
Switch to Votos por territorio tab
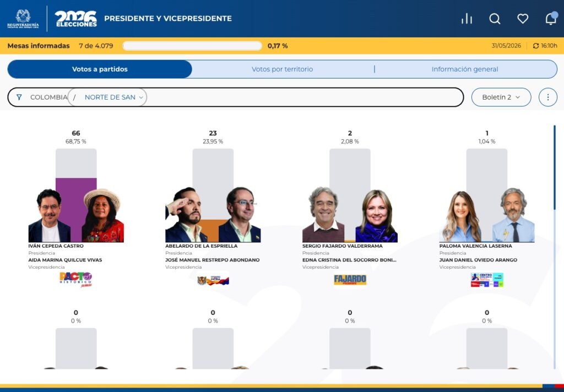coord(283,69)
